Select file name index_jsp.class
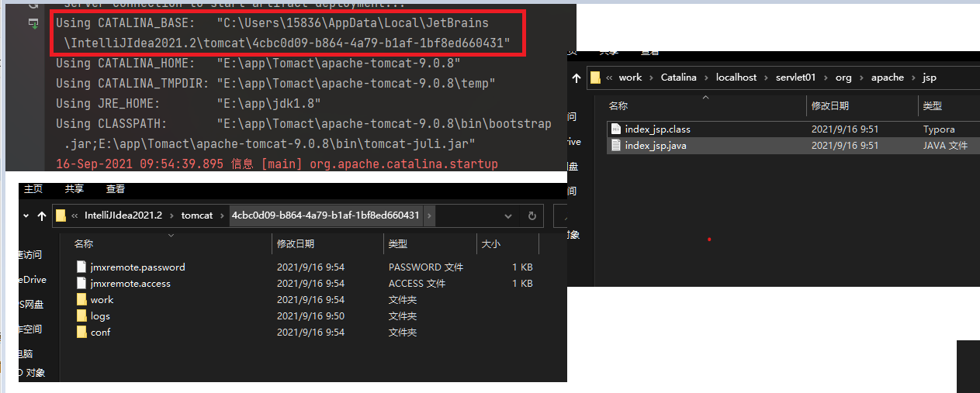This screenshot has width=980, height=393. tap(657, 129)
